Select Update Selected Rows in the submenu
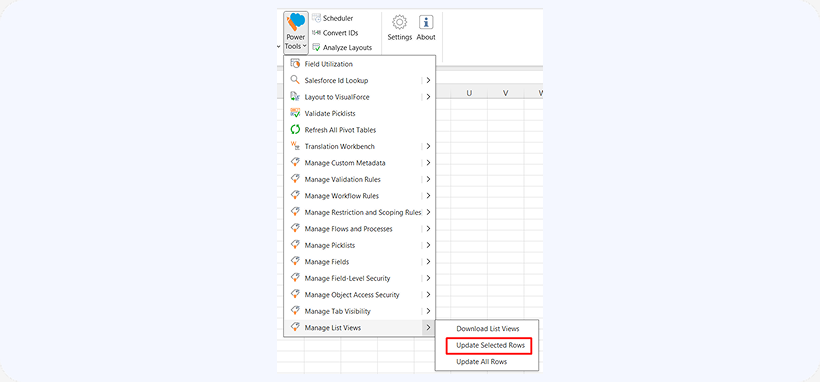 490,345
